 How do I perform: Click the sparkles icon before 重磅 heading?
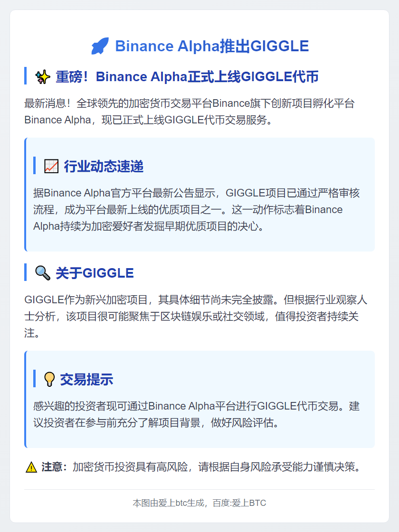click(x=43, y=76)
